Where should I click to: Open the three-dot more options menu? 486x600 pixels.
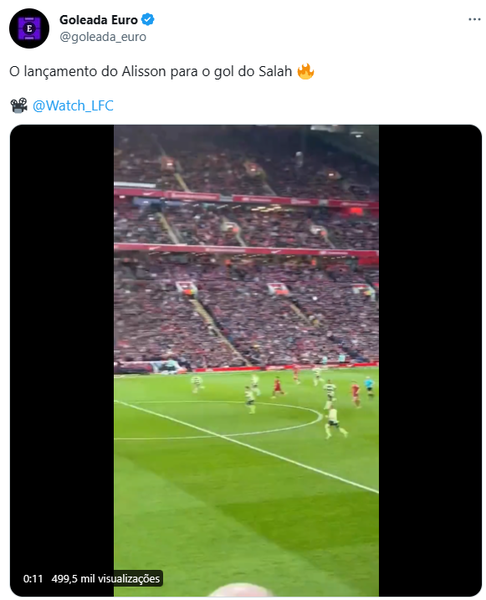point(474,19)
